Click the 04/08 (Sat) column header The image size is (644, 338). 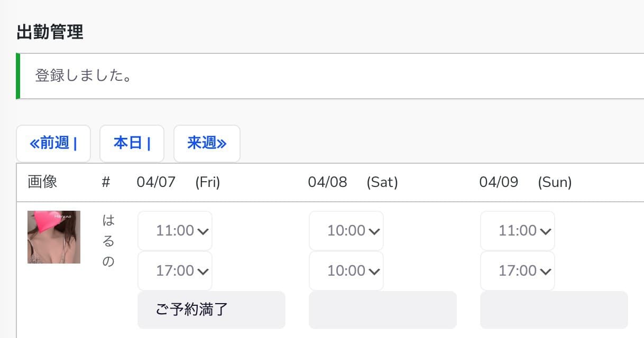pyautogui.click(x=353, y=182)
